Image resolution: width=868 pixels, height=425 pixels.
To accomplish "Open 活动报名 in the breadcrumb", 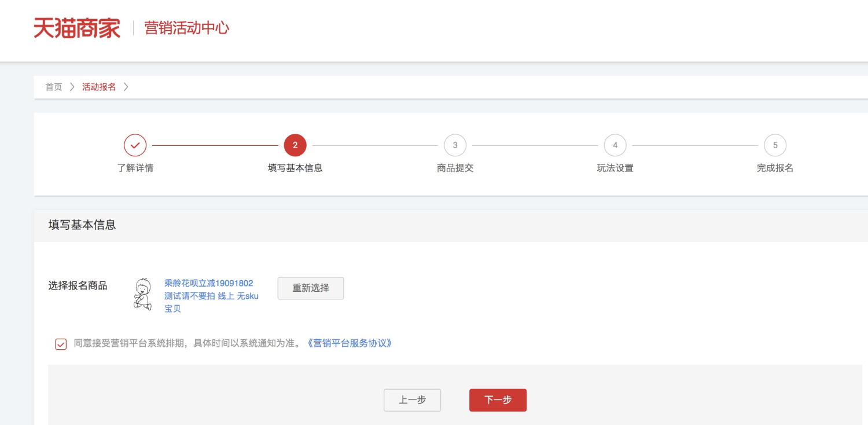I will tap(99, 87).
